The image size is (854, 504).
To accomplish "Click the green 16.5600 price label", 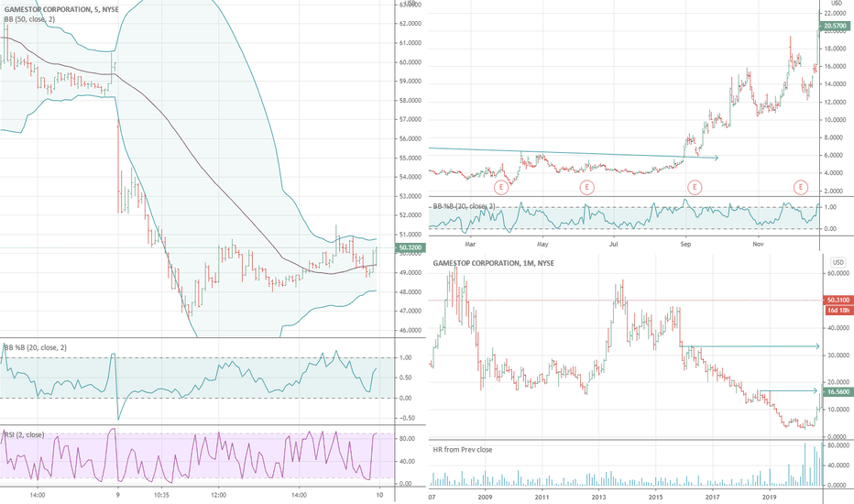I will (838, 392).
